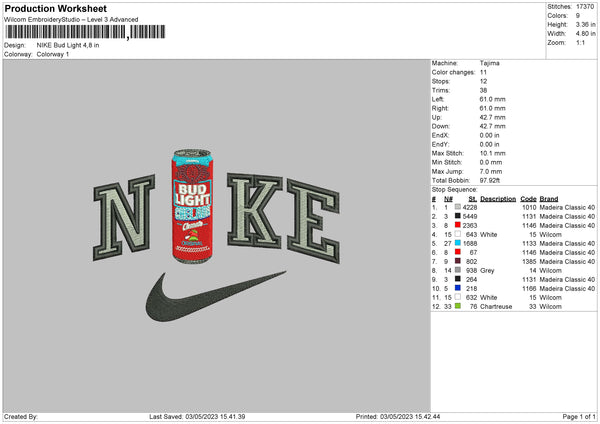
Task: Click the Machine value 'Tajima'
Action: pyautogui.click(x=489, y=63)
